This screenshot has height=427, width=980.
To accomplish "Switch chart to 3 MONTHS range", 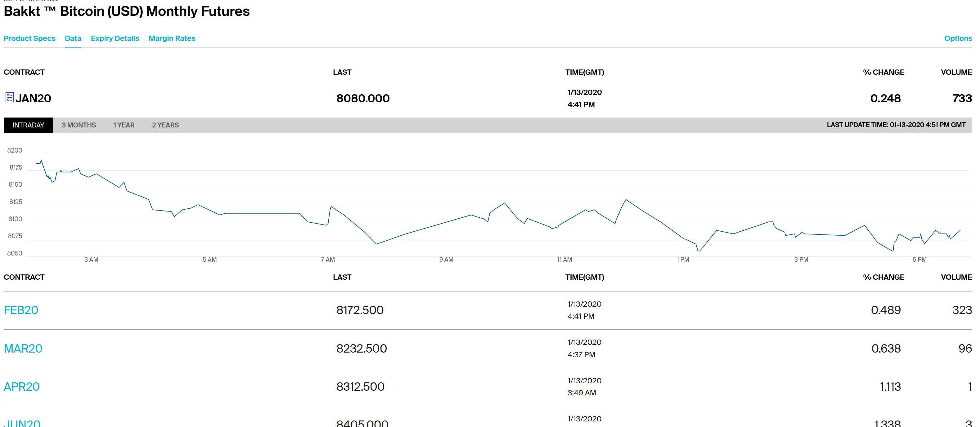I will tap(79, 125).
